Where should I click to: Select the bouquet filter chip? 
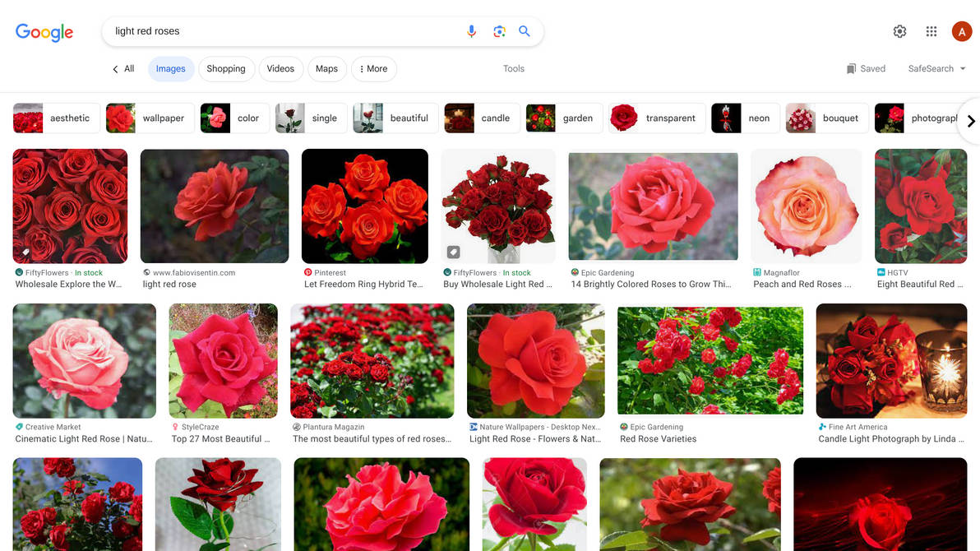(x=827, y=118)
